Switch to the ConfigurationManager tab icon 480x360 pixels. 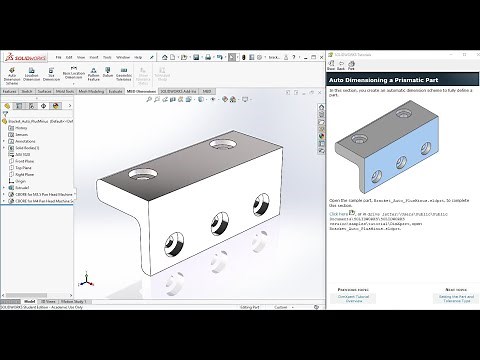(31, 106)
